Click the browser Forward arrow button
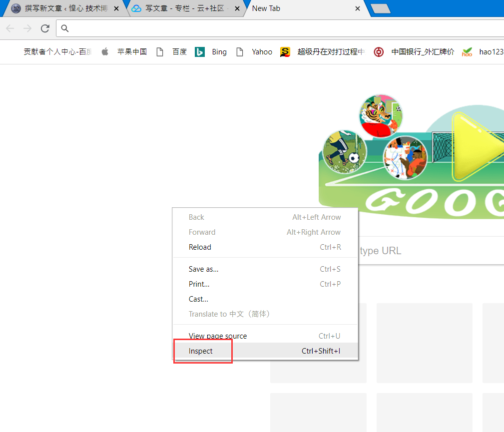Screen dimensions: 504x432 pyautogui.click(x=27, y=28)
